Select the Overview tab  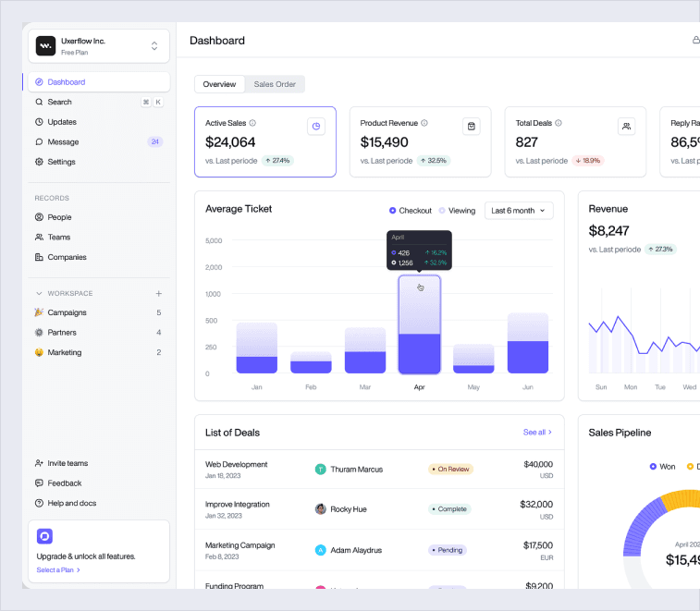pos(219,84)
